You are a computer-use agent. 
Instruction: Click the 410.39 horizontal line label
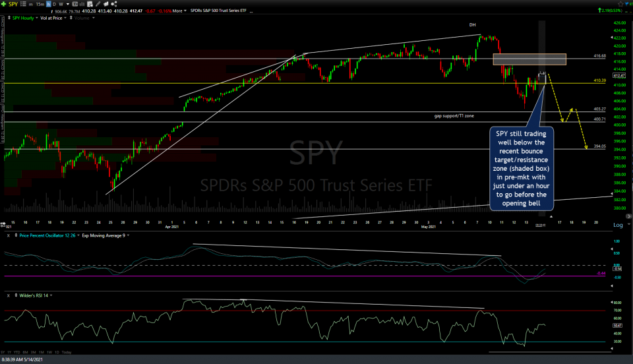click(x=599, y=80)
